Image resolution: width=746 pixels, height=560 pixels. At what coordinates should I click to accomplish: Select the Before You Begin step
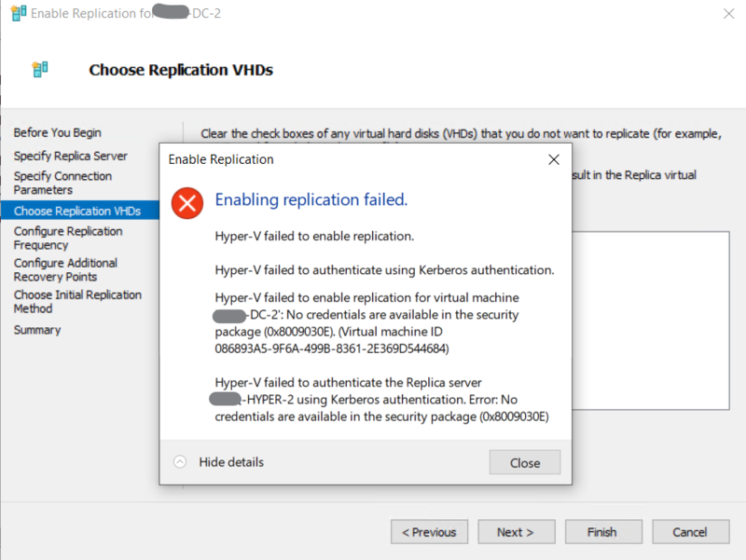(x=58, y=133)
